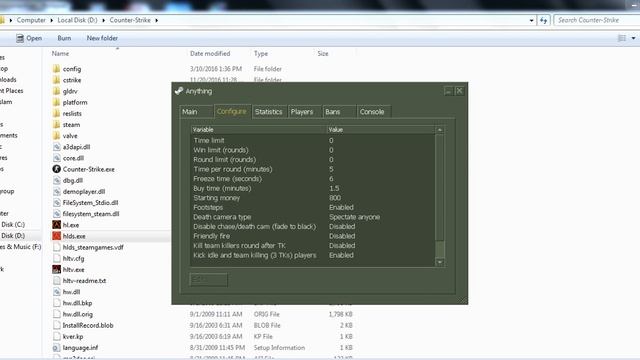Screen dimensions: 640x360
Task: Expand the arrow after Counter-Strike breadcrumb
Action: pos(156,20)
